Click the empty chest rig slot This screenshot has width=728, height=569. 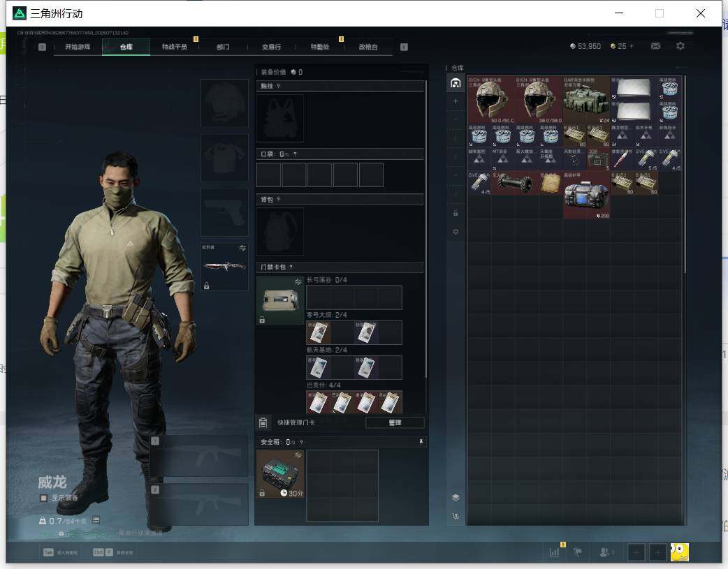tap(280, 119)
